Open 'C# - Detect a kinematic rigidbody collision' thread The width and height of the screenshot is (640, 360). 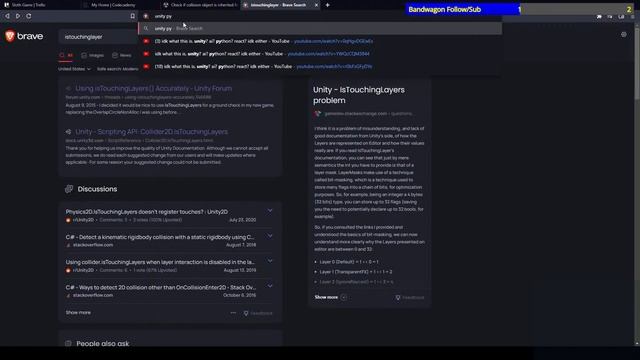click(x=160, y=237)
